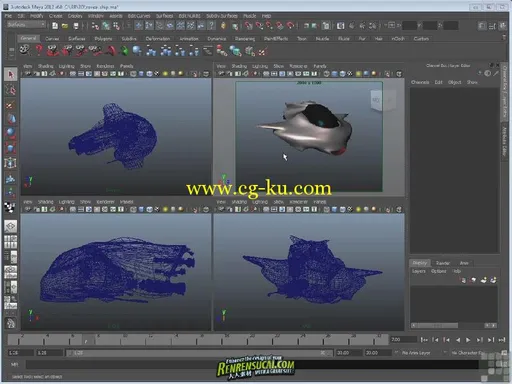Play the animation forwards
This screenshot has height=384, width=512.
click(x=468, y=340)
